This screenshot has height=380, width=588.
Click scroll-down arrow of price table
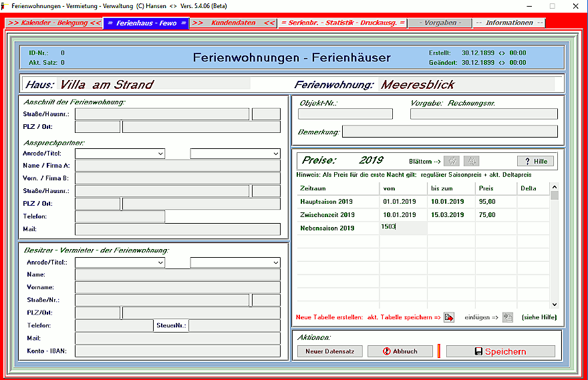[x=554, y=304]
